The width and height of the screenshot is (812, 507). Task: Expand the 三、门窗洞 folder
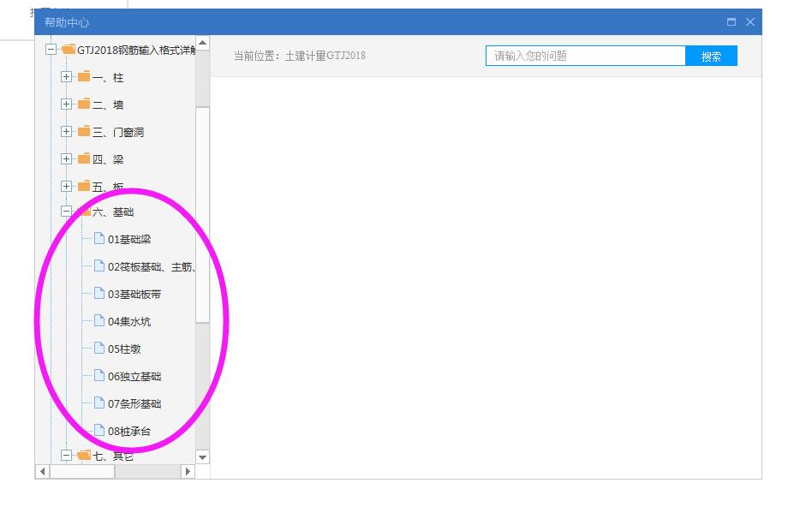(66, 132)
